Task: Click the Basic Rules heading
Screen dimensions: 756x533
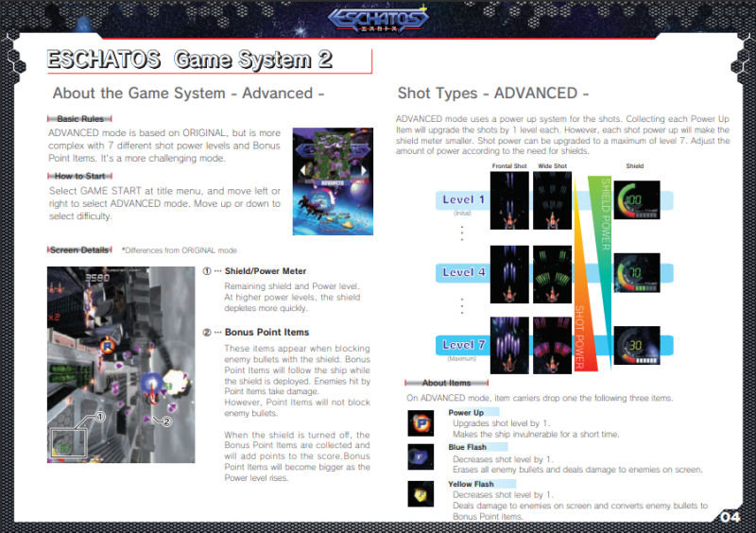Action: point(80,119)
